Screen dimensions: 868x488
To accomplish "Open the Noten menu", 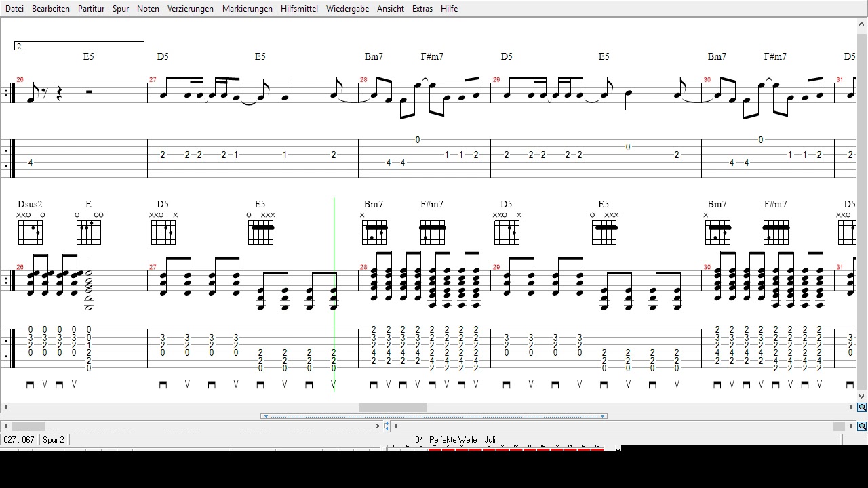I will tap(148, 9).
